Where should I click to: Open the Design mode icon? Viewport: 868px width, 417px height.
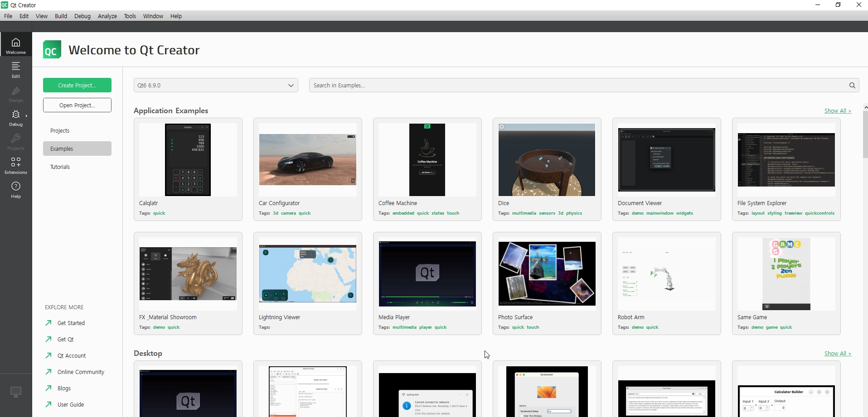point(16,91)
